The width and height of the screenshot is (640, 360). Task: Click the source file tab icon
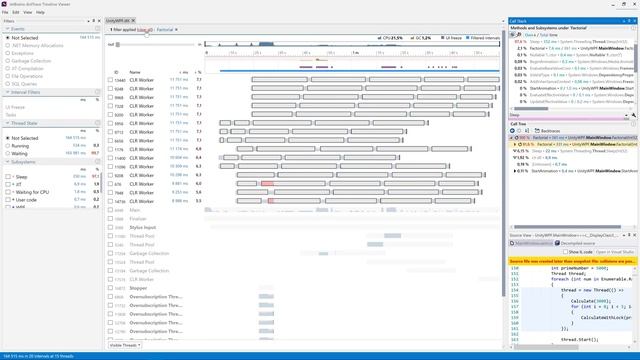pyautogui.click(x=512, y=243)
